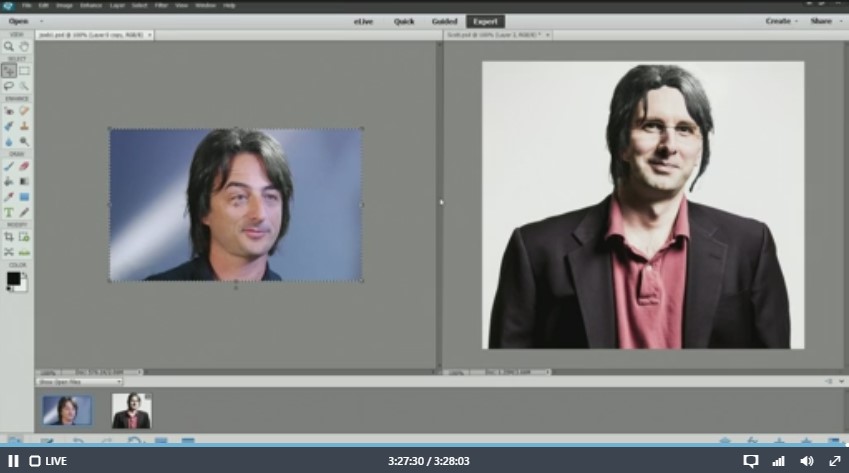This screenshot has width=849, height=473.
Task: Open the Filter menu
Action: point(160,5)
